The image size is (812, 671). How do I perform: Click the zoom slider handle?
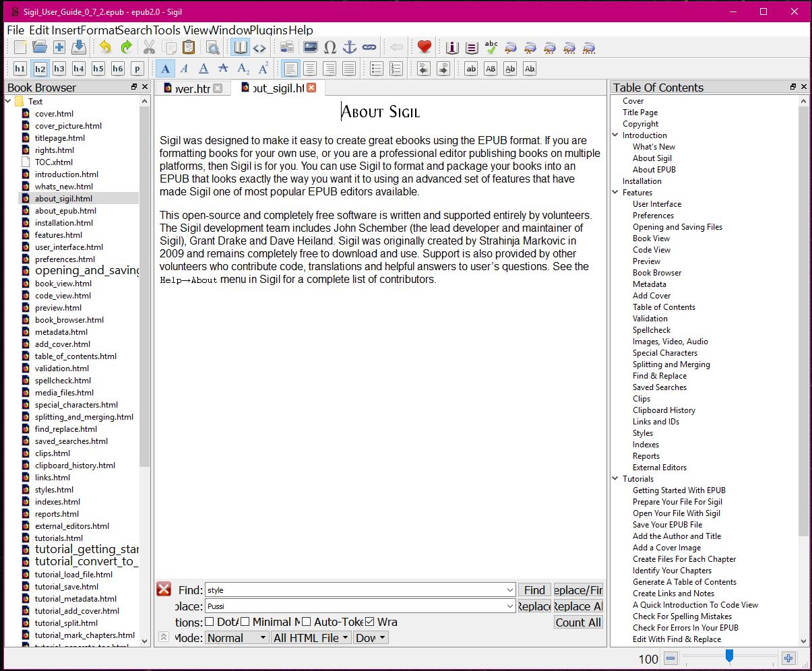tap(728, 656)
